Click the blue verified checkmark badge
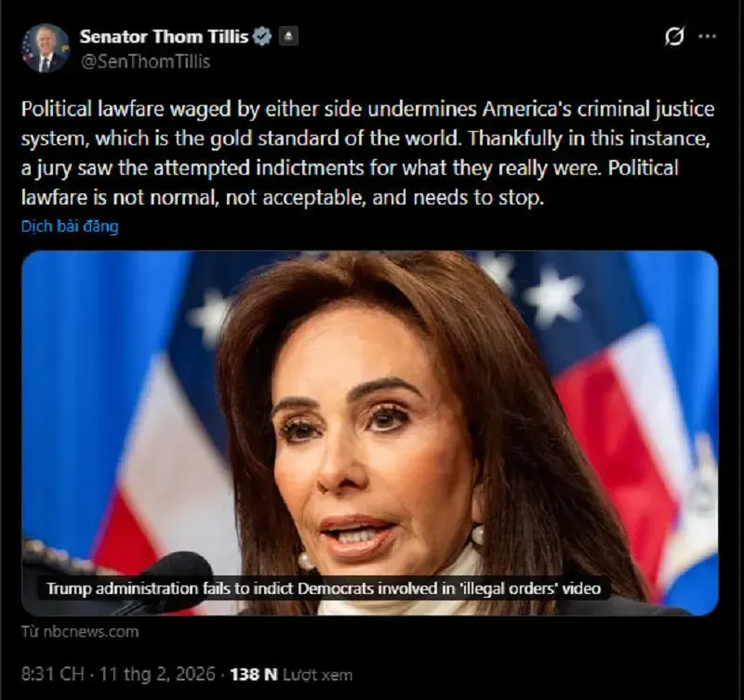The width and height of the screenshot is (744, 700). click(x=262, y=36)
